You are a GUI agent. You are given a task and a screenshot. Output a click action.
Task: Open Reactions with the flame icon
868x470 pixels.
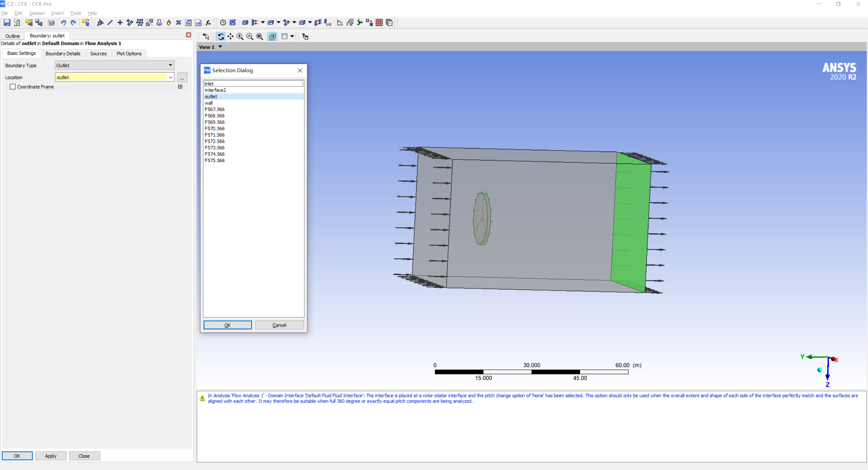pos(169,22)
